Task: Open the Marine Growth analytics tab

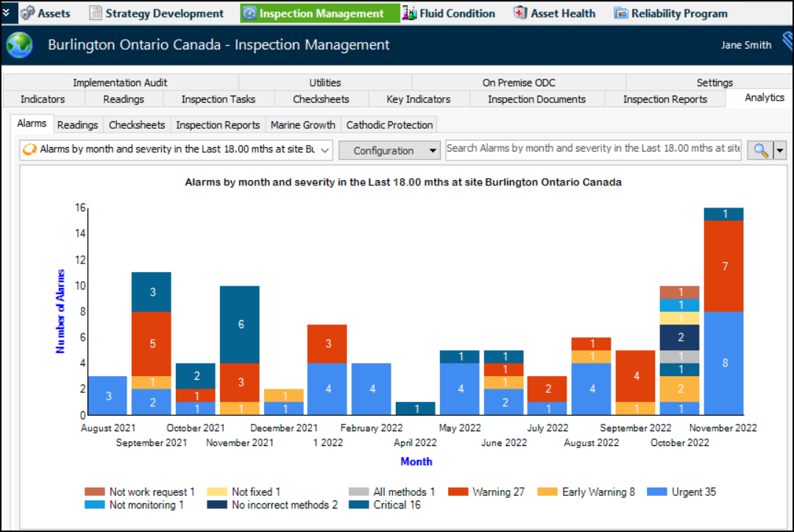Action: coord(302,125)
